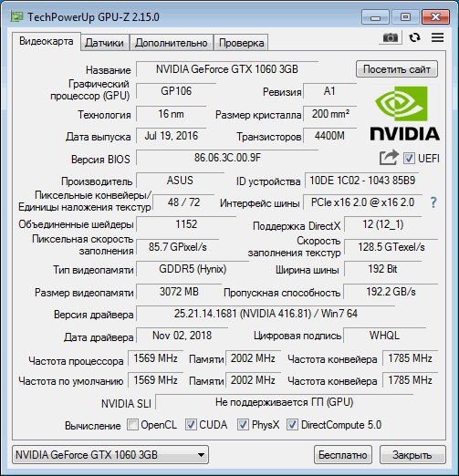The height and width of the screenshot is (476, 459).
Task: Minimize the GPU-Z window
Action: (375, 16)
